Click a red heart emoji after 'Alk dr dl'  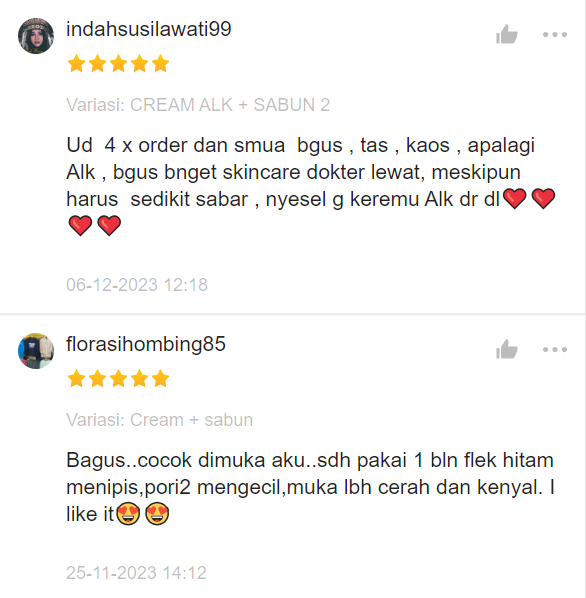coord(515,199)
